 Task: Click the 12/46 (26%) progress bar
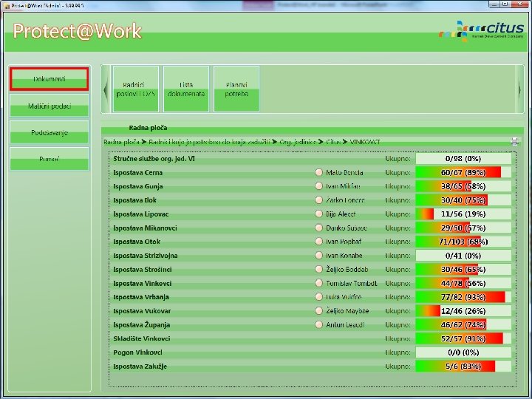coord(463,311)
